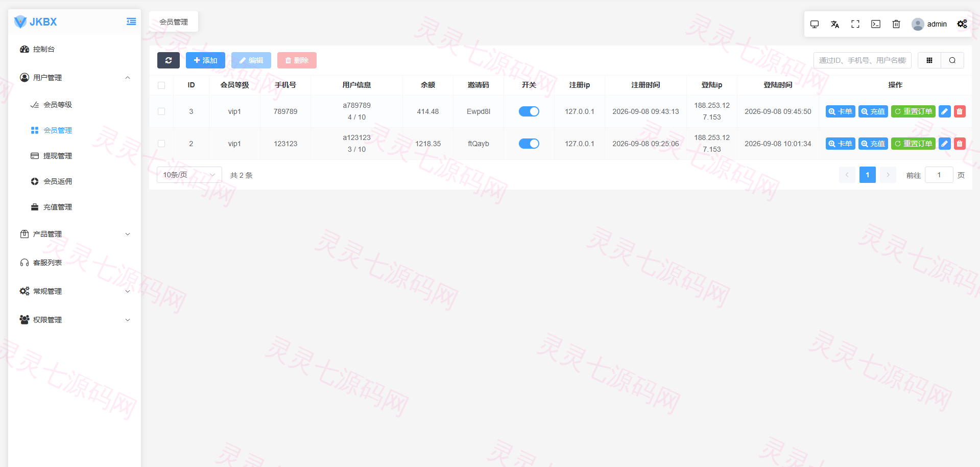Viewport: 980px width, 467px height.
Task: Click the refresh table button
Action: [x=169, y=60]
